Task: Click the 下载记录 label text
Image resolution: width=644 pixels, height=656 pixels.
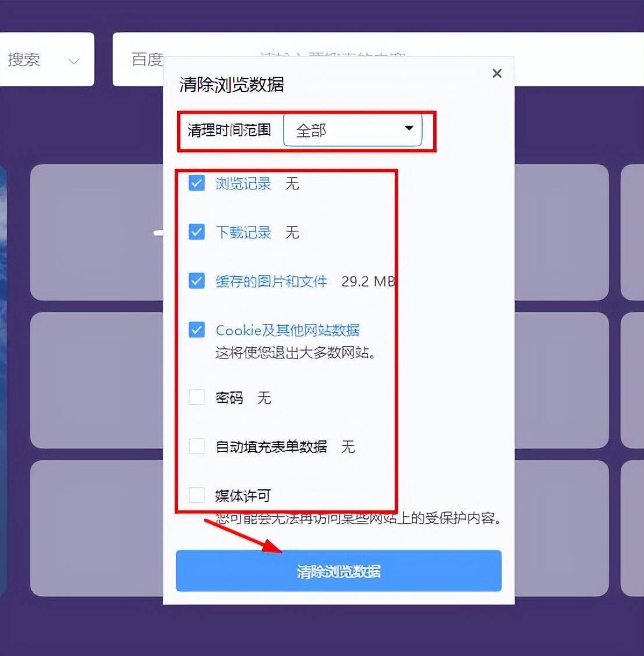Action: pyautogui.click(x=243, y=232)
